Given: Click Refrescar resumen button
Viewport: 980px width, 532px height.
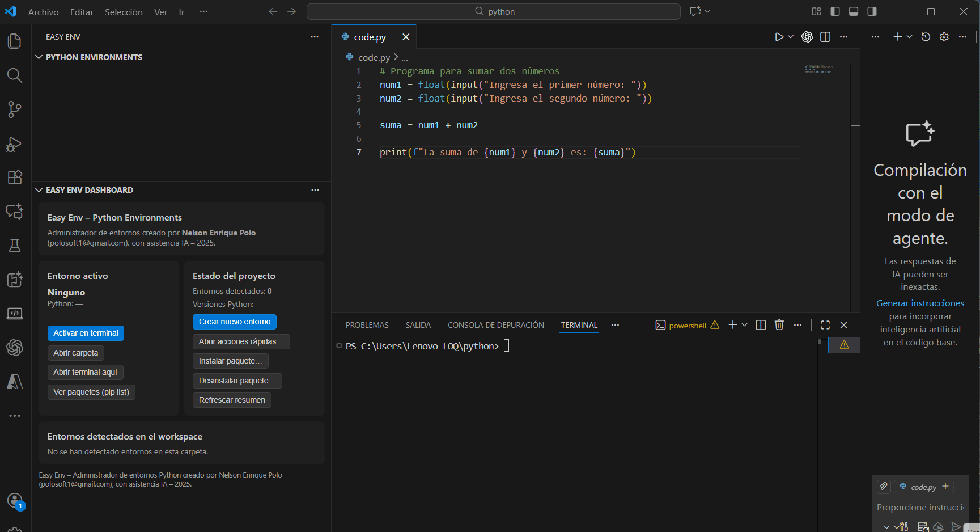Looking at the screenshot, I should point(232,400).
